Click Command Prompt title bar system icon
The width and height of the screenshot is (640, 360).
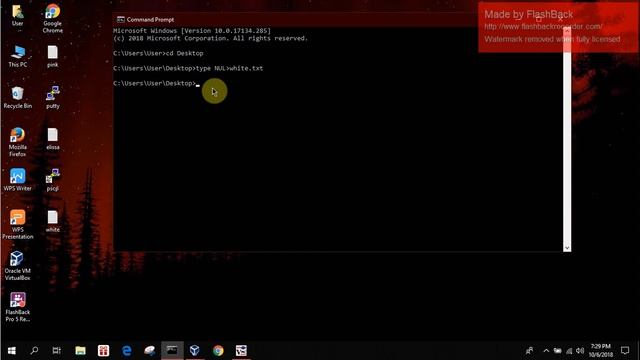(x=120, y=20)
